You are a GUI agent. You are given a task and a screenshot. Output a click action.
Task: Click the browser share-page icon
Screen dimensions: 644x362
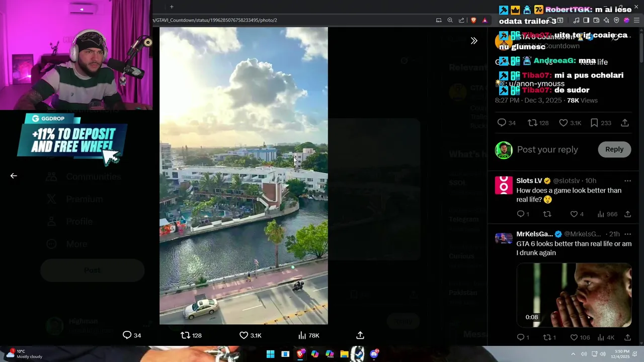461,20
